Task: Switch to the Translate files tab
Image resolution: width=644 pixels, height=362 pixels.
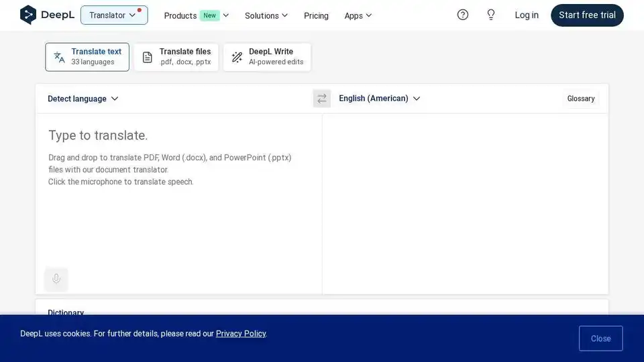Action: (176, 57)
